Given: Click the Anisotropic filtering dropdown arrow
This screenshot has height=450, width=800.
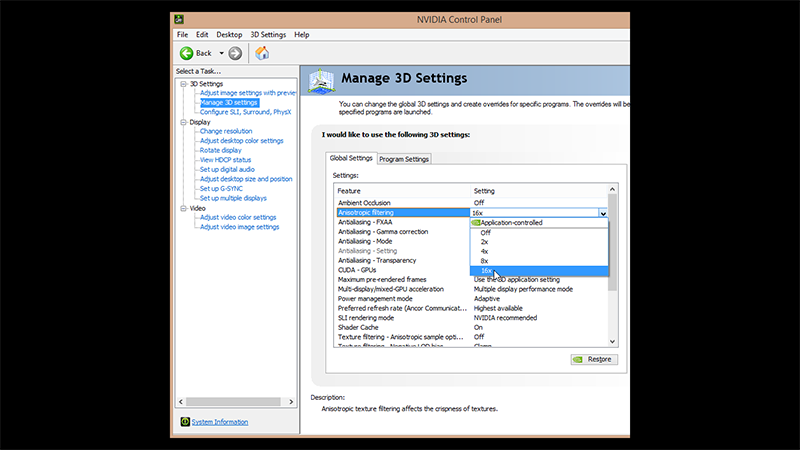Looking at the screenshot, I should [x=603, y=213].
